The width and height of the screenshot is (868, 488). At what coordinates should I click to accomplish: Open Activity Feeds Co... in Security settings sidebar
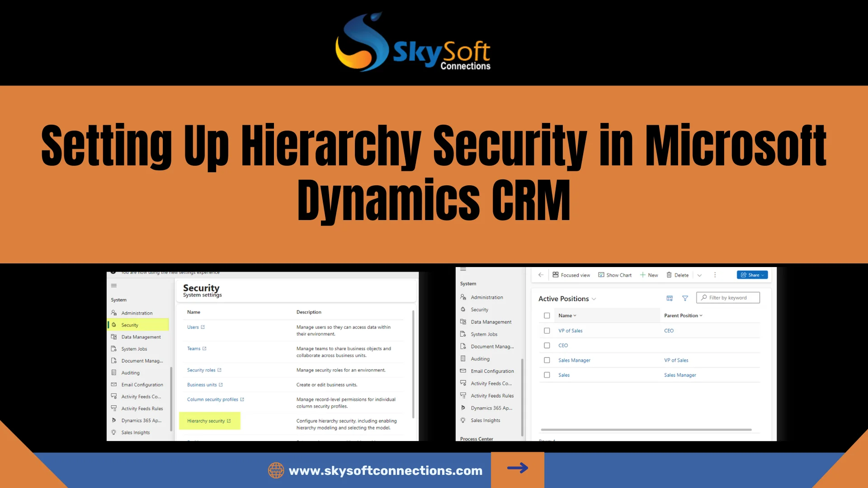click(x=136, y=397)
